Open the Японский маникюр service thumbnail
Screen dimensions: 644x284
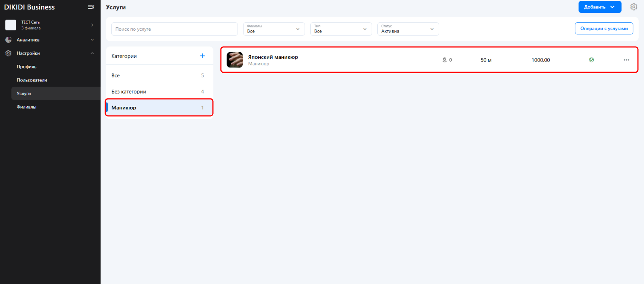coord(234,60)
